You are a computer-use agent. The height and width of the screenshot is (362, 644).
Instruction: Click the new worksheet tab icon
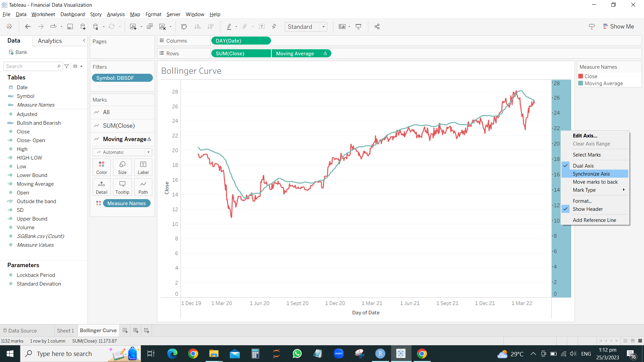click(125, 330)
